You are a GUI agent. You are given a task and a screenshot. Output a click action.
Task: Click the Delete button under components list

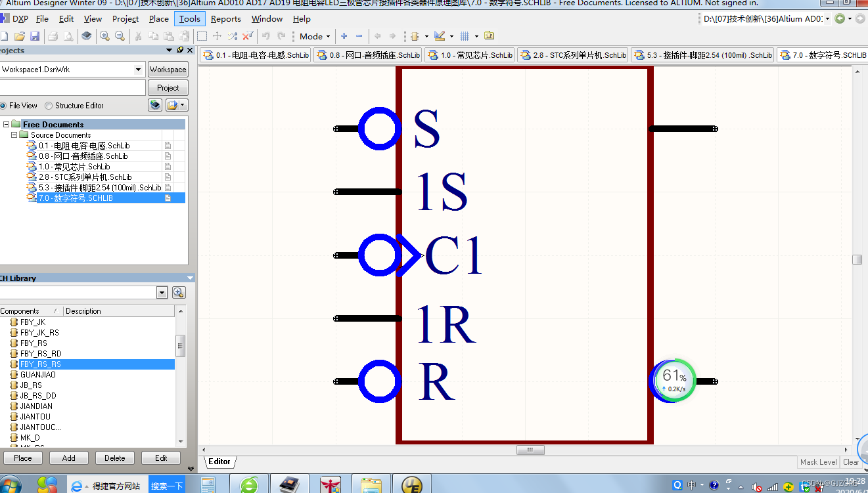pos(115,458)
